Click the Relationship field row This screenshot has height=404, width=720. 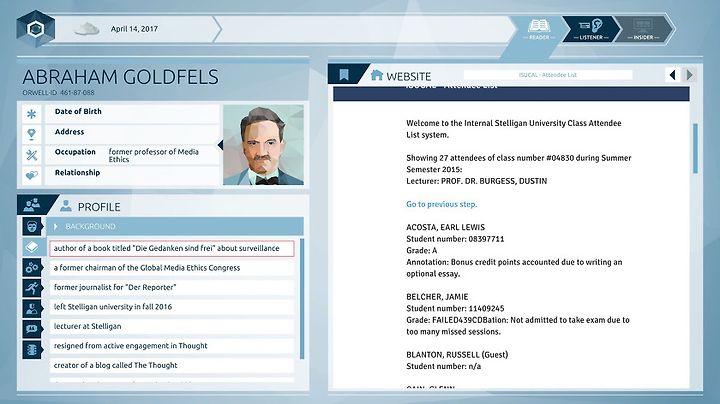tap(132, 175)
